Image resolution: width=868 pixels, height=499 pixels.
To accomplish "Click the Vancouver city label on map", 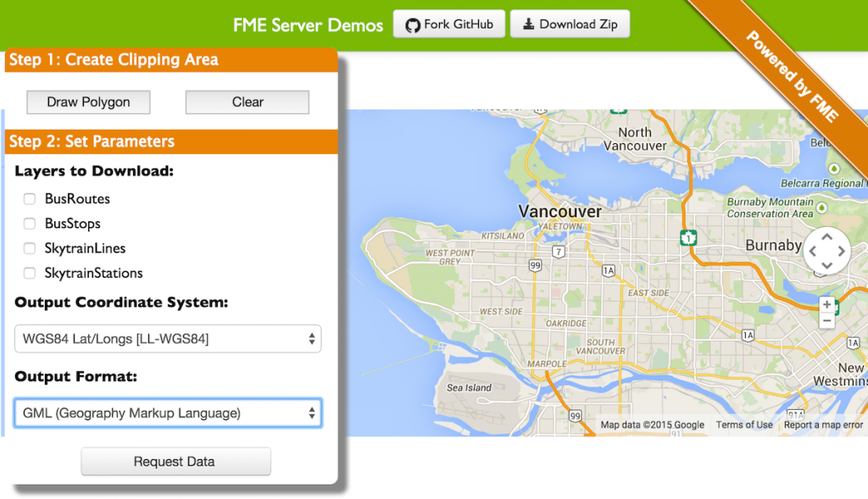I will click(x=559, y=211).
